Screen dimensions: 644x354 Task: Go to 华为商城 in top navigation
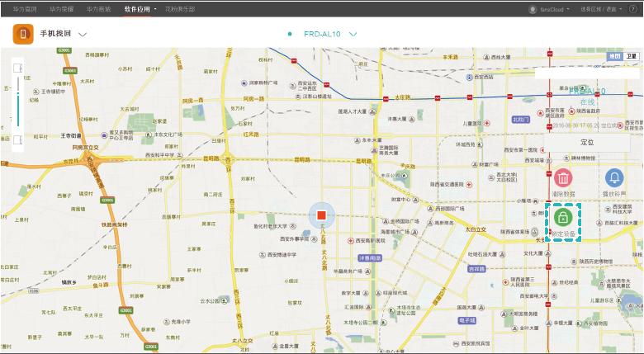[99, 8]
